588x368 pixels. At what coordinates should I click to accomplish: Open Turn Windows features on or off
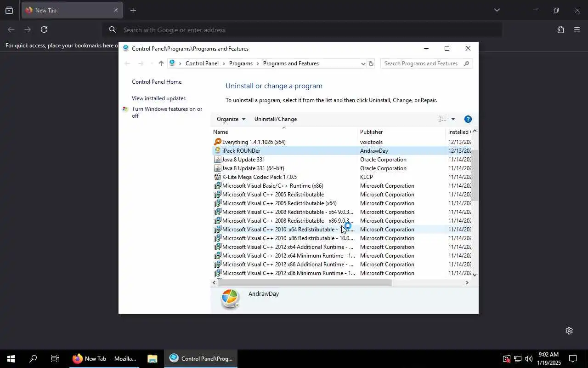pyautogui.click(x=167, y=112)
